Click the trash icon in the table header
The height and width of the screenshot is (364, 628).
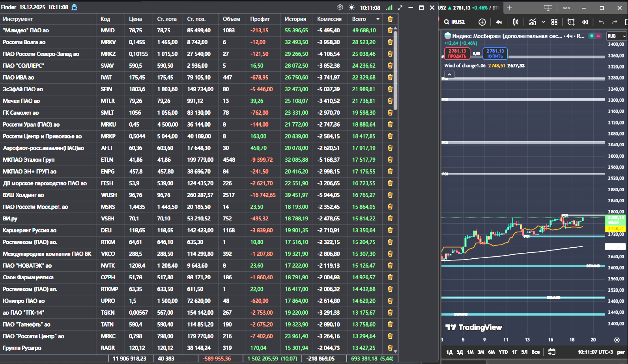point(390,19)
